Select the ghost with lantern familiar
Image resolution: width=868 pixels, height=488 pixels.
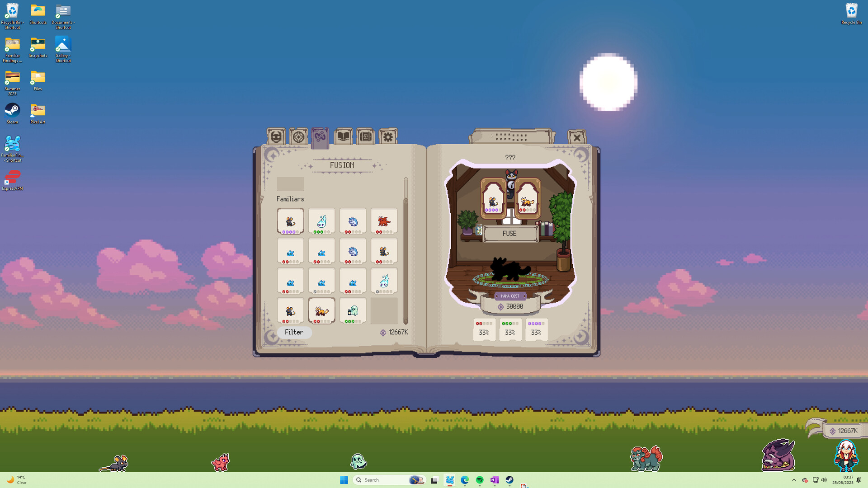pyautogui.click(x=353, y=311)
